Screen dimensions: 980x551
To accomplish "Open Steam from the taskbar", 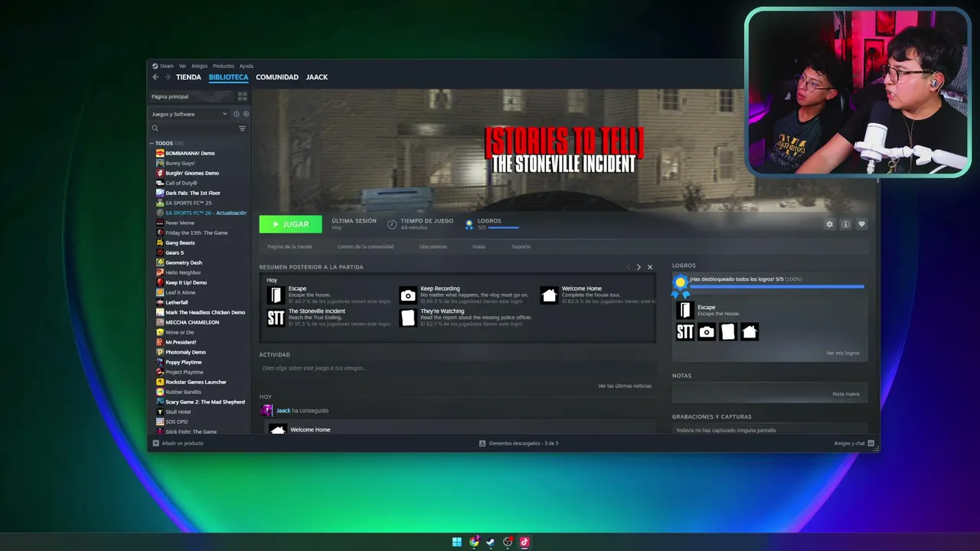I will pos(491,542).
